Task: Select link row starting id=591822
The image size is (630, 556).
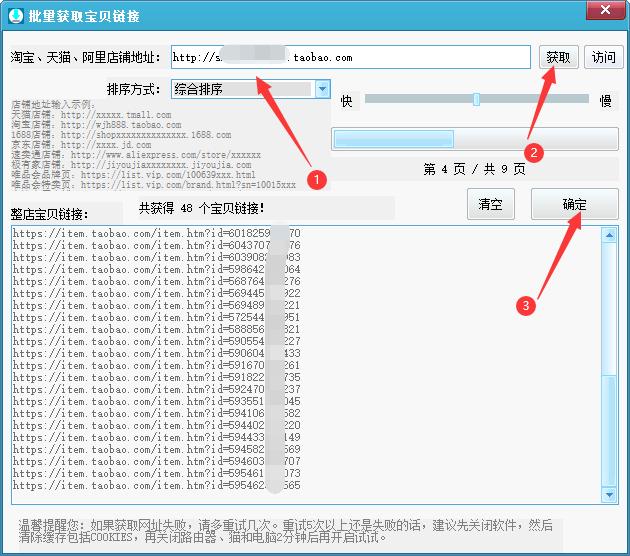Action: pyautogui.click(x=156, y=378)
